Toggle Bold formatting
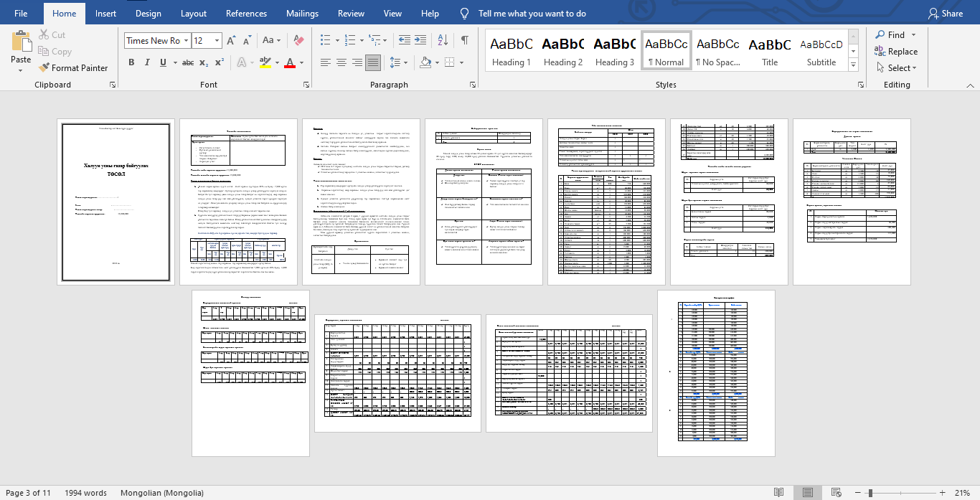Image resolution: width=980 pixels, height=500 pixels. coord(131,62)
